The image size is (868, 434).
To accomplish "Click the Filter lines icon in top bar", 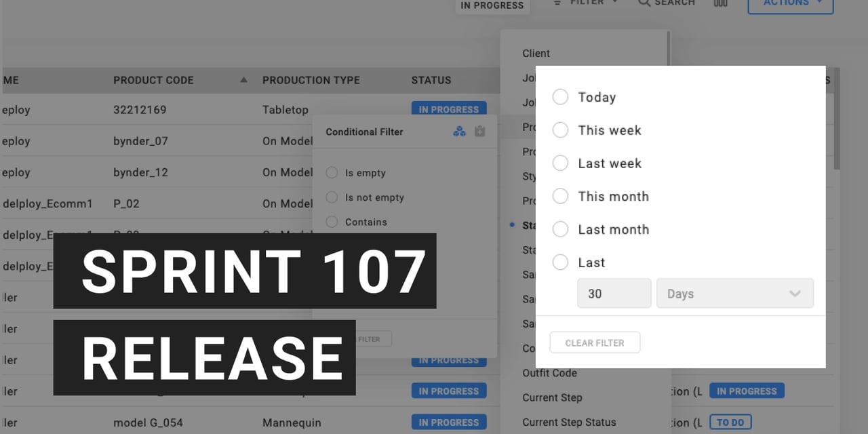I will point(557,3).
